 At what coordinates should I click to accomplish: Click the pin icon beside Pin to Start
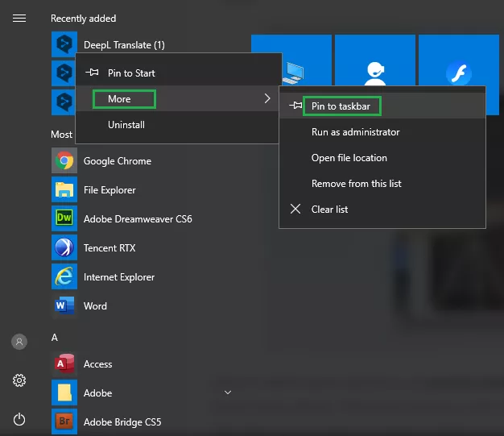tap(93, 73)
